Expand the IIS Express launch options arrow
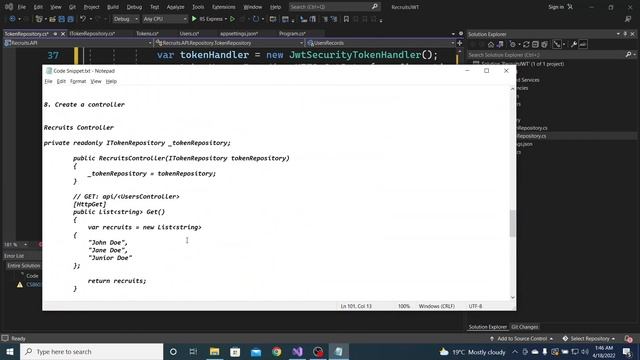The height and width of the screenshot is (360, 640). pyautogui.click(x=226, y=19)
